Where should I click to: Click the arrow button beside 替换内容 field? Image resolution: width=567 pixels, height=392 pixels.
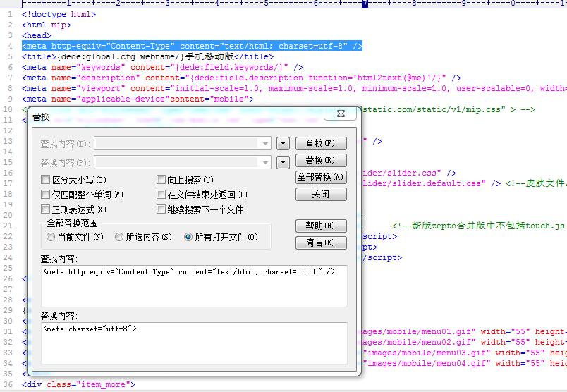click(x=283, y=162)
